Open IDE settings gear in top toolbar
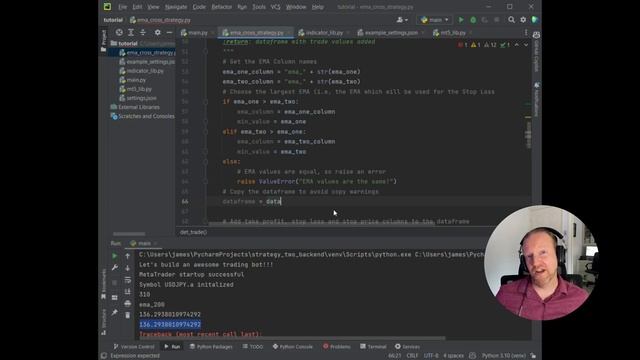This screenshot has width=640, height=360. pyautogui.click(x=523, y=20)
